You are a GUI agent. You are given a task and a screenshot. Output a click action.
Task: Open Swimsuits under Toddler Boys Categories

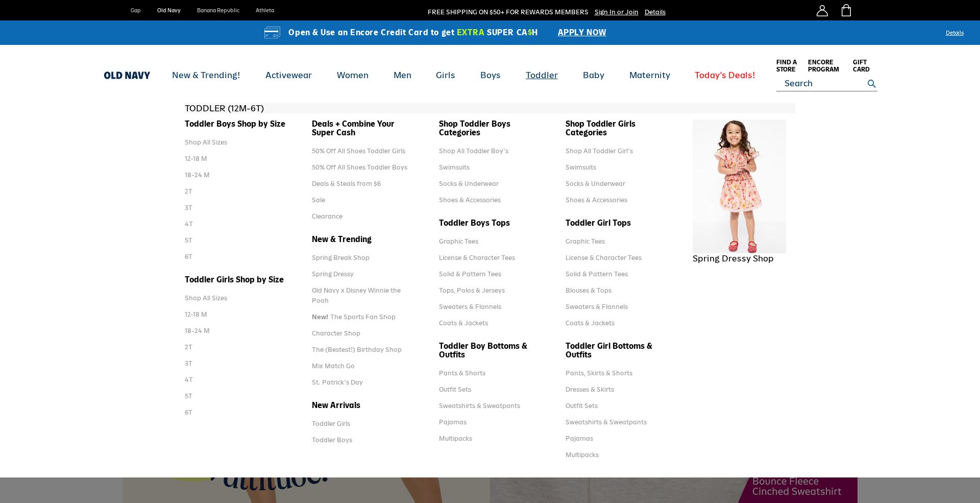click(454, 167)
